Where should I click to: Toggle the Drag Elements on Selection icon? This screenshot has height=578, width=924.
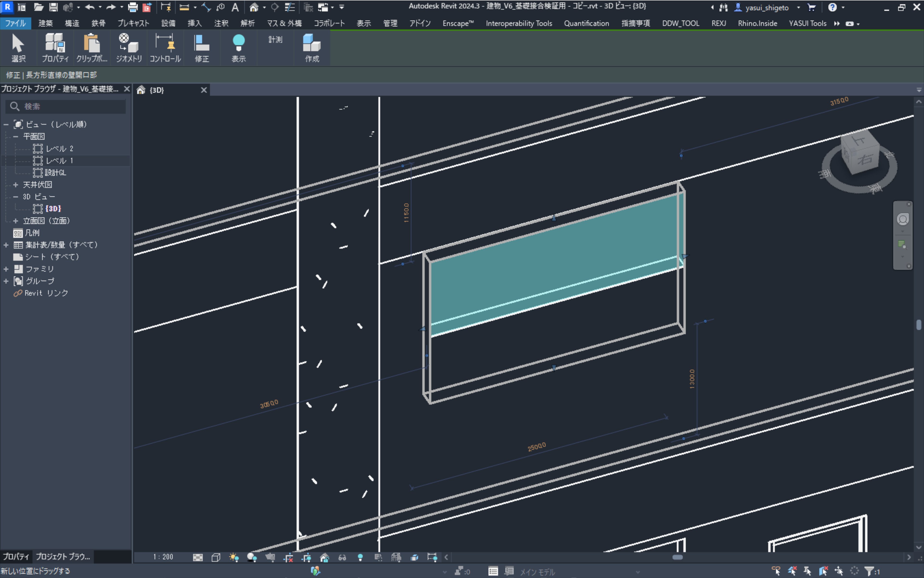839,571
